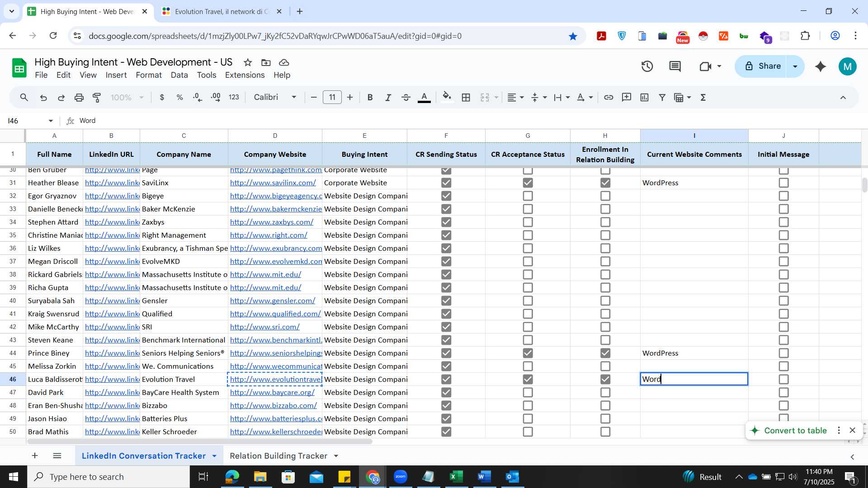868x488 pixels.
Task: Insert link icon in toolbar
Action: pyautogui.click(x=609, y=98)
